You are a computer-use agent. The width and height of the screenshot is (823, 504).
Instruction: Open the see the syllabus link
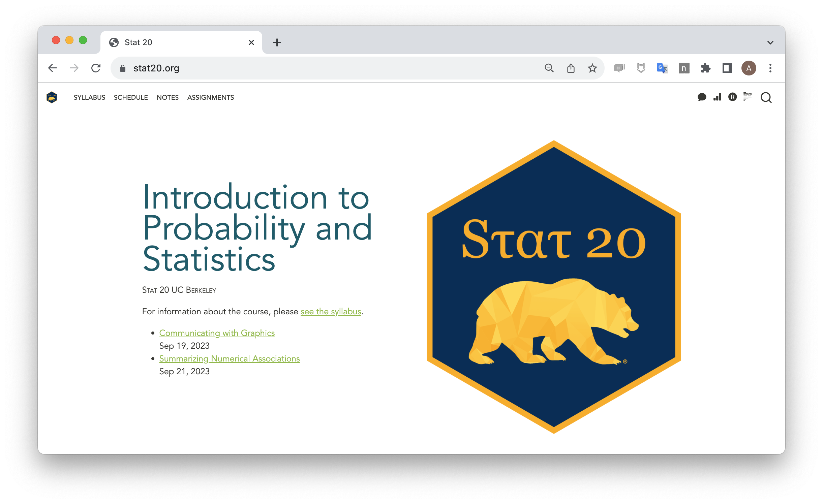[x=330, y=312]
